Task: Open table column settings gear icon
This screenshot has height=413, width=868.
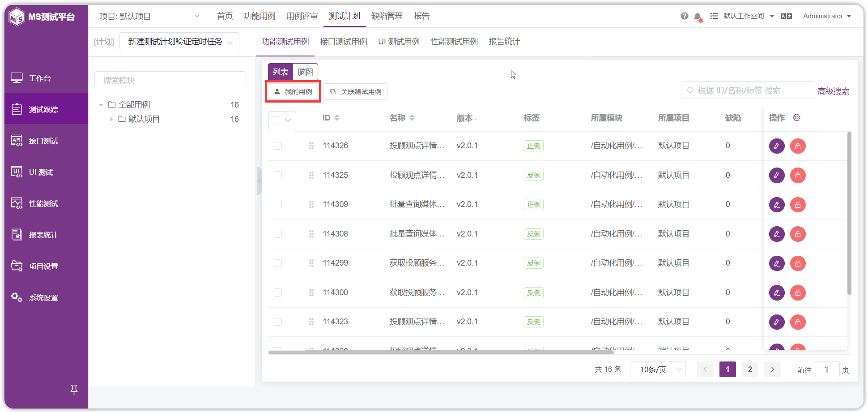Action: click(796, 118)
